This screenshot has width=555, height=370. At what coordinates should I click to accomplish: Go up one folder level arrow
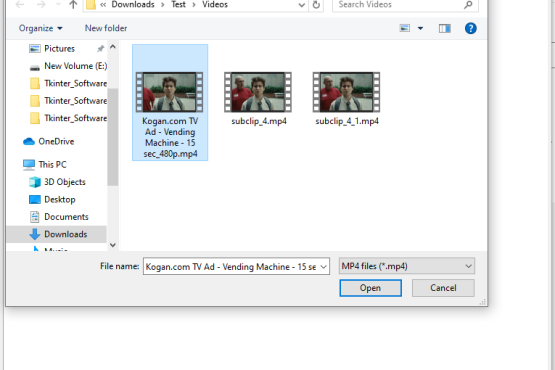click(x=73, y=4)
